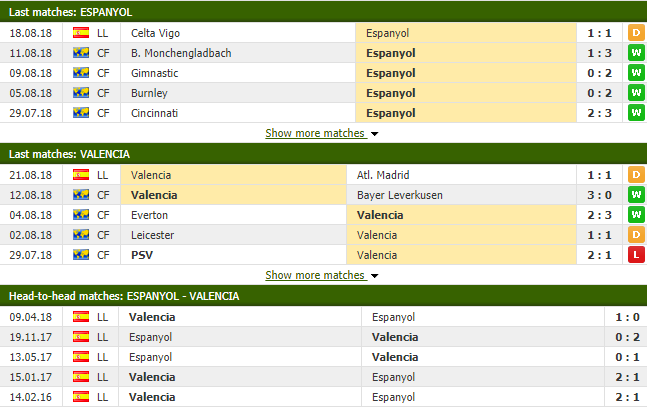The height and width of the screenshot is (408, 651).
Task: Select the 2 : 3 score for Cincinnati match
Action: point(599,113)
